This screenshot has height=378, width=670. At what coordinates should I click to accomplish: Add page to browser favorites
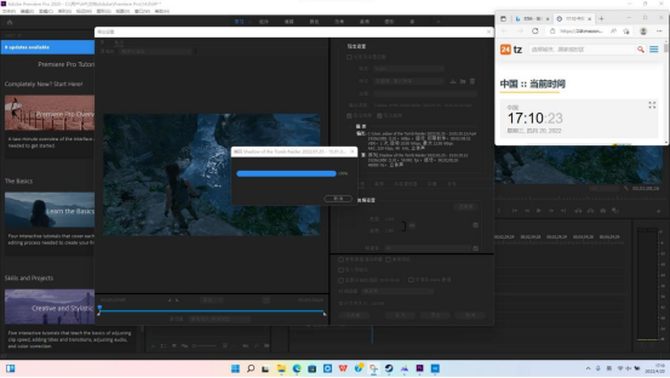626,31
